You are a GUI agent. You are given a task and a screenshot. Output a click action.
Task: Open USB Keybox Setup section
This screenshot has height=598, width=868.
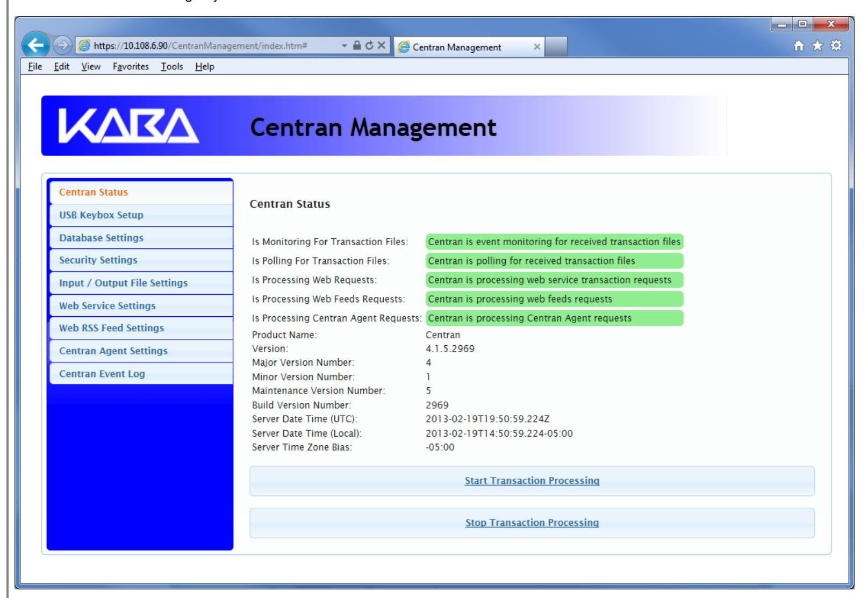[141, 215]
